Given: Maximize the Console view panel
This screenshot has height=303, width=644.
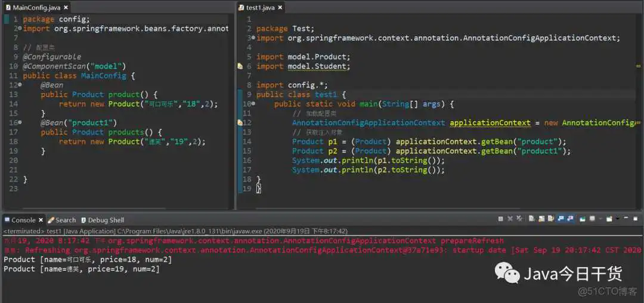Looking at the screenshot, I should [636, 218].
